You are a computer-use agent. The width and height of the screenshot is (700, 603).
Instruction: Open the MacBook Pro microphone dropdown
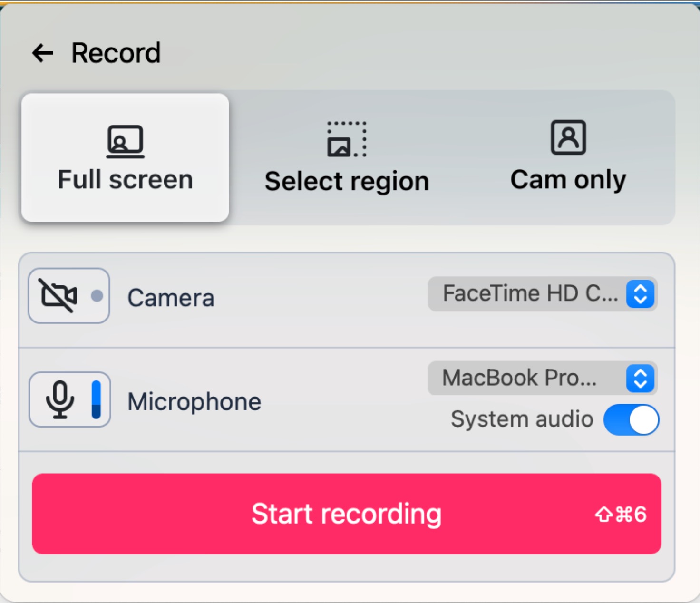(542, 379)
